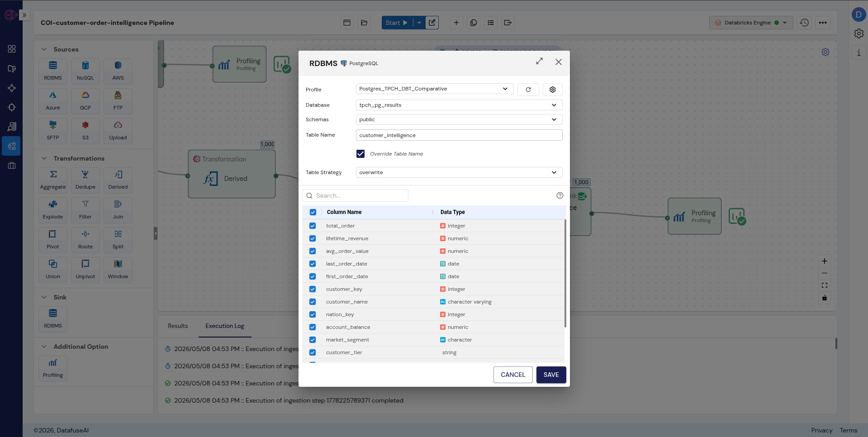Toggle Override Table Name checkbox
Viewport: 868px width, 437px height.
[360, 154]
